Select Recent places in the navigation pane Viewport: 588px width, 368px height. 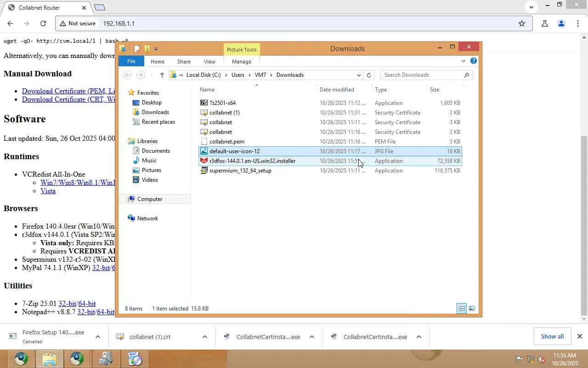(158, 122)
